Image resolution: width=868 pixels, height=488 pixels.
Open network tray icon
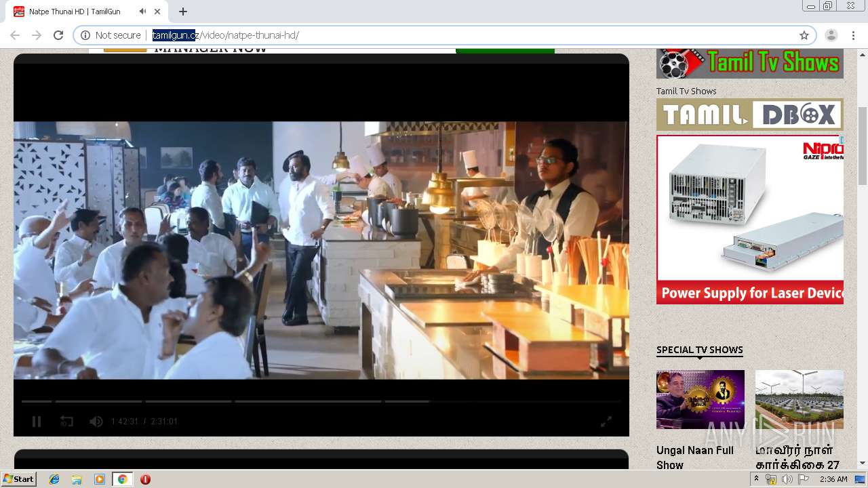coord(771,479)
